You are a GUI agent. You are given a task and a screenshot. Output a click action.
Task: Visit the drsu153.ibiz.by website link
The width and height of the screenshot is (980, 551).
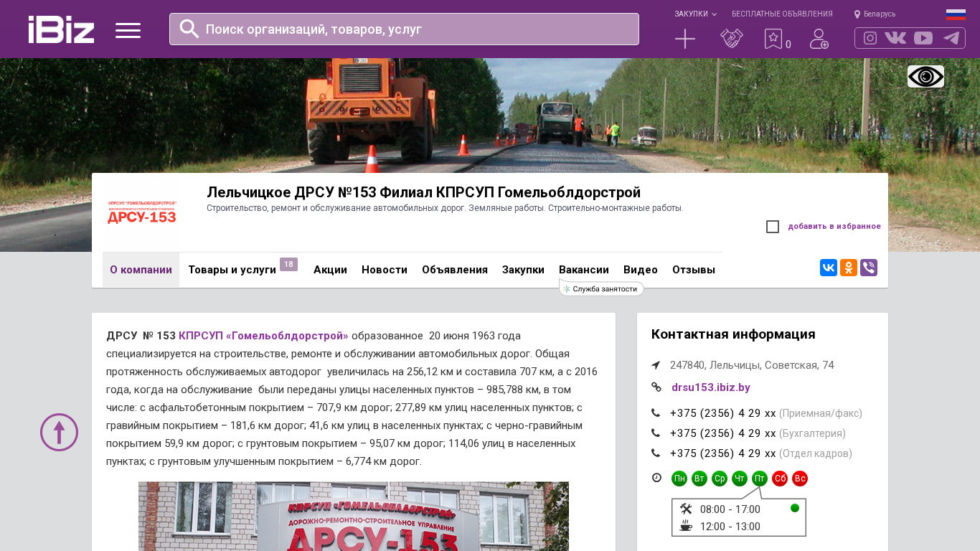click(x=711, y=387)
